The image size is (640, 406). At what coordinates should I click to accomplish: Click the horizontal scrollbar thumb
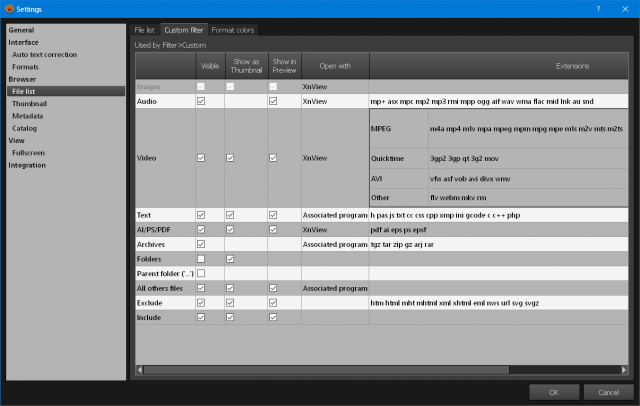click(326, 370)
